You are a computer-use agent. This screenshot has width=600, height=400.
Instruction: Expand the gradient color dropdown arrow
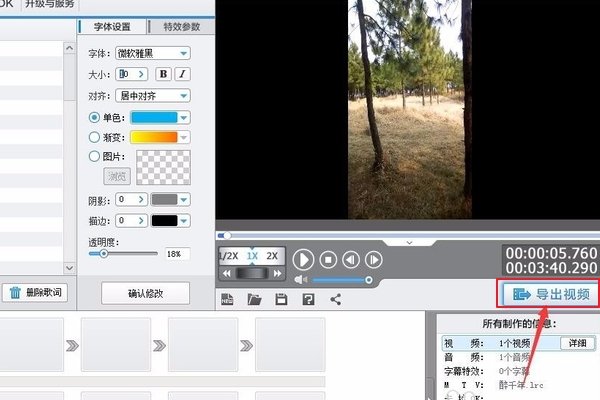(x=184, y=137)
